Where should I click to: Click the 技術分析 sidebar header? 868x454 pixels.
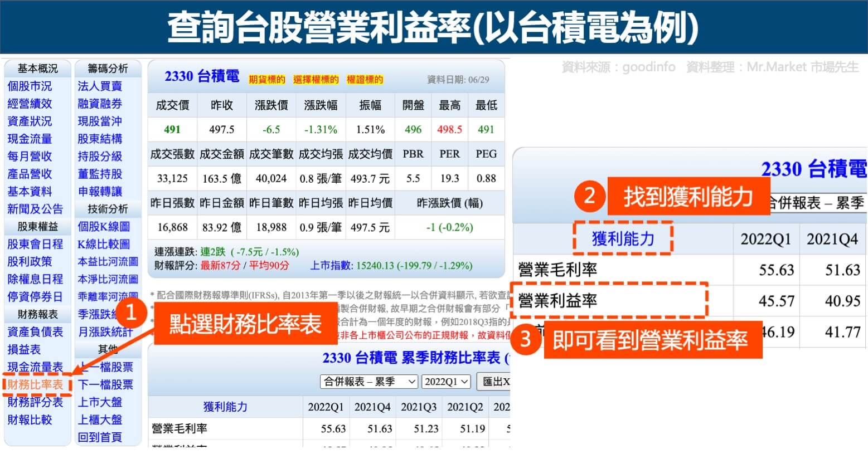pyautogui.click(x=108, y=209)
